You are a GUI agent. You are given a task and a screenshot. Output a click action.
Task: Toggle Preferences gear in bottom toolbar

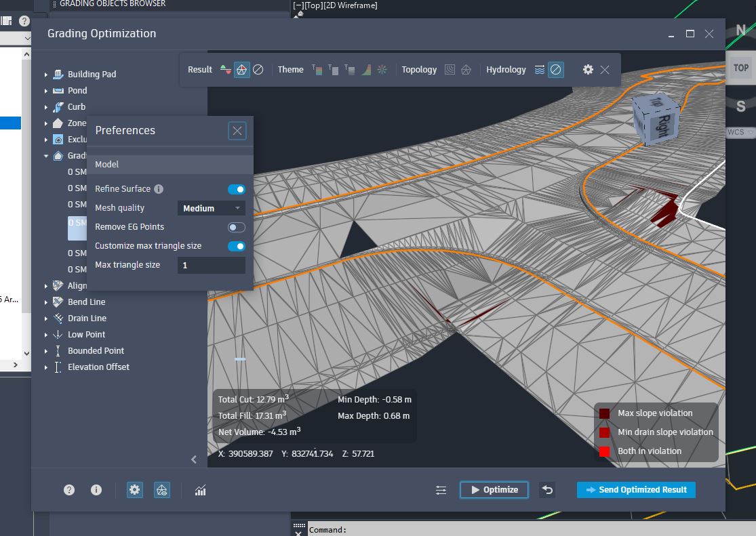tap(134, 490)
